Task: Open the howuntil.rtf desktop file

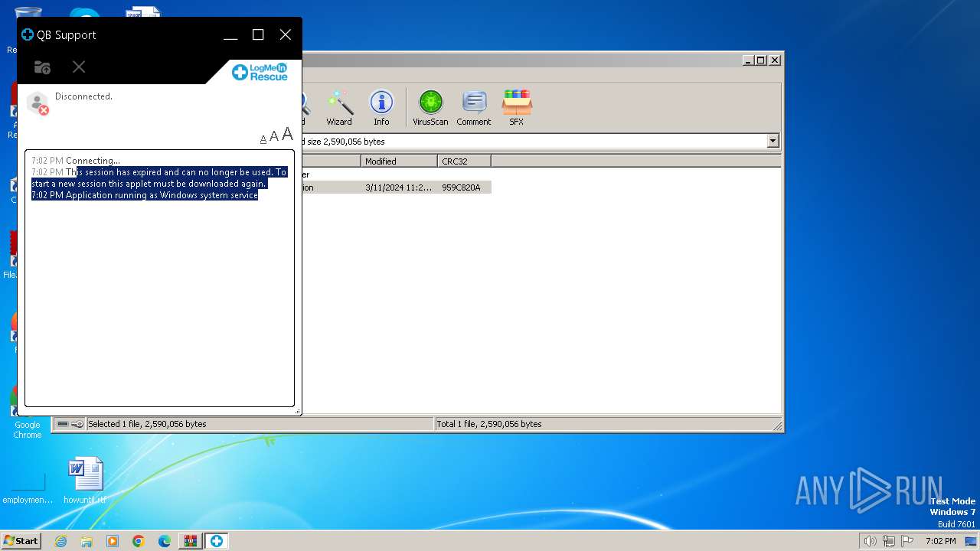Action: pyautogui.click(x=85, y=481)
